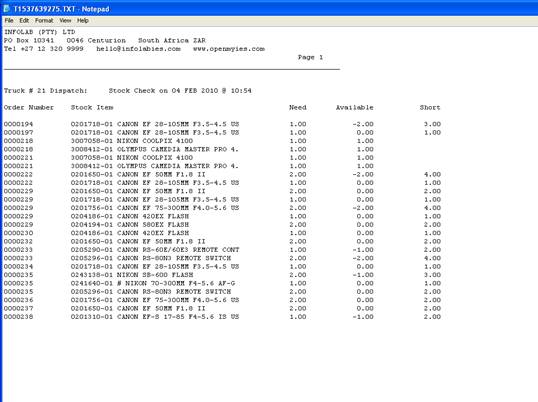The height and width of the screenshot is (402, 538).
Task: Click Short value 4.00 for order 0000233
Action: (432, 258)
